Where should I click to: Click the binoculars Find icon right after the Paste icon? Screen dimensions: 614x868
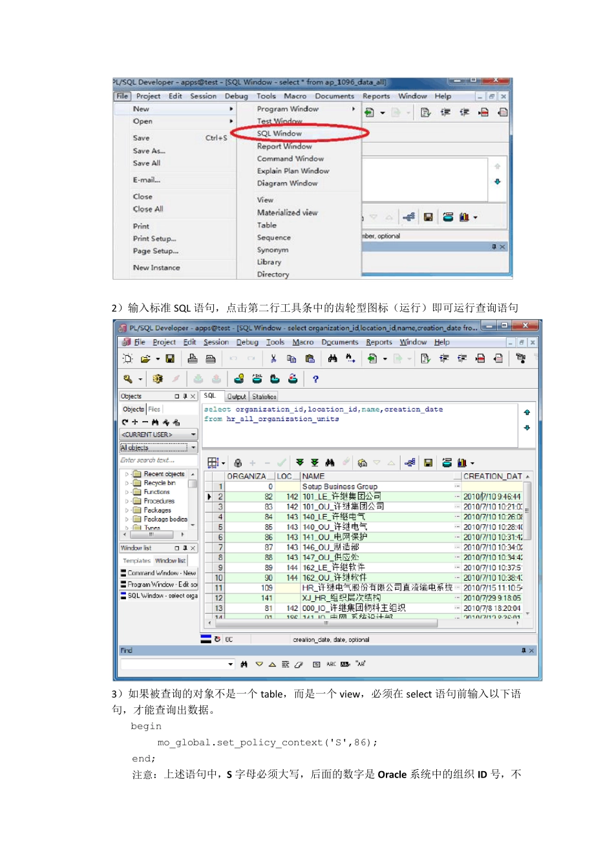click(x=332, y=358)
